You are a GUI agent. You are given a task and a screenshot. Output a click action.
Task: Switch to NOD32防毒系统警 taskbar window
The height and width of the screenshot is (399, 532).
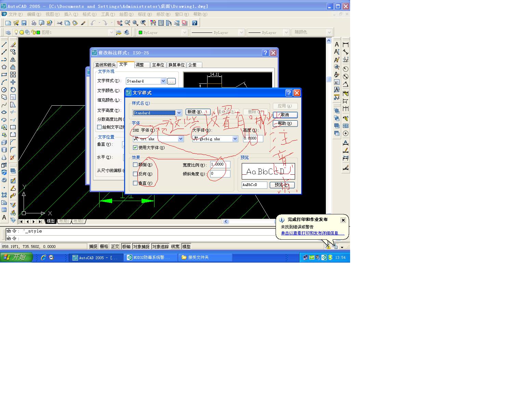[151, 257]
